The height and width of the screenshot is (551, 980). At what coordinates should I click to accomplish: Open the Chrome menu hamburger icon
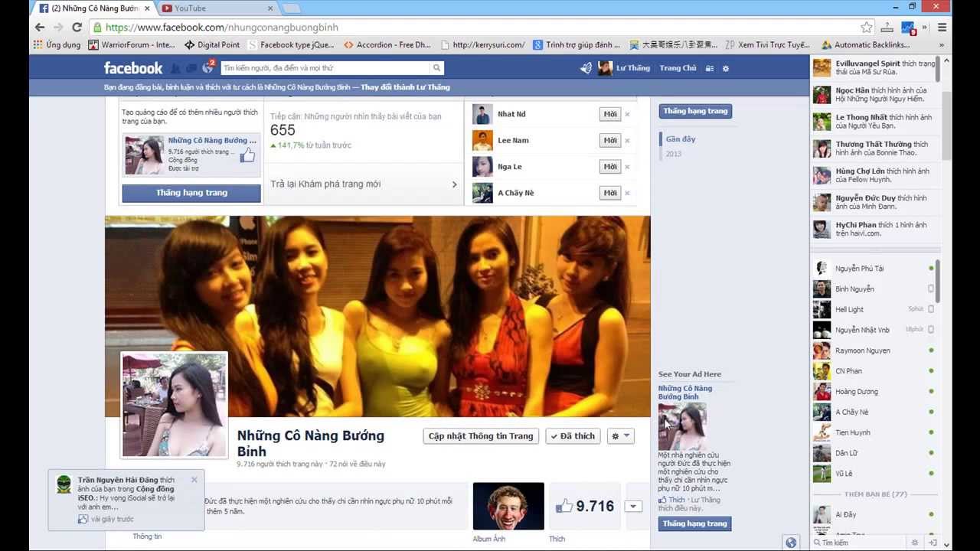tap(942, 27)
